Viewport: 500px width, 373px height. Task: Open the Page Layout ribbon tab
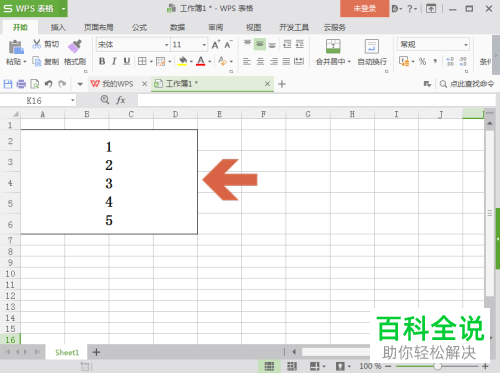pyautogui.click(x=99, y=27)
